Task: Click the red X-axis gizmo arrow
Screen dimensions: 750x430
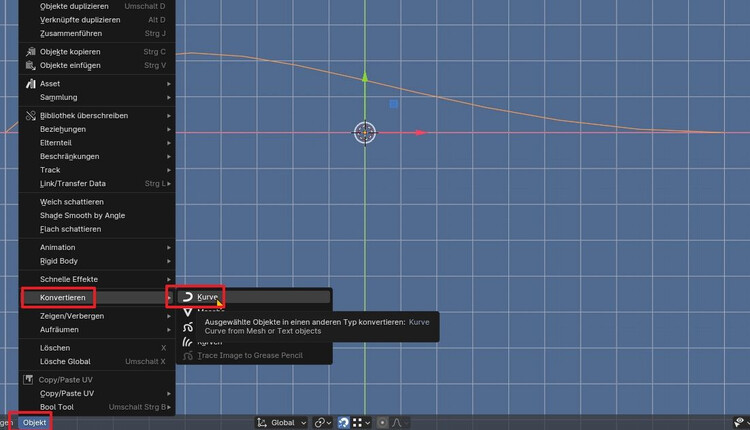Action: [x=420, y=132]
